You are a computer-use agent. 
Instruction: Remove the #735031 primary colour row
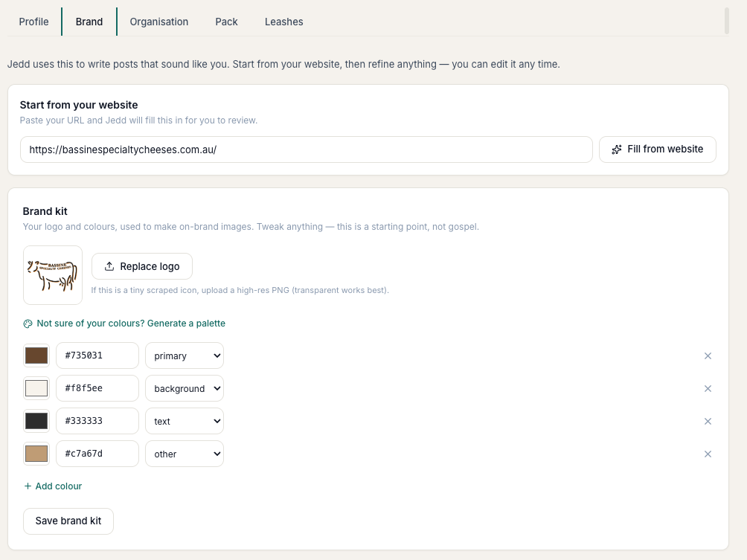point(708,355)
